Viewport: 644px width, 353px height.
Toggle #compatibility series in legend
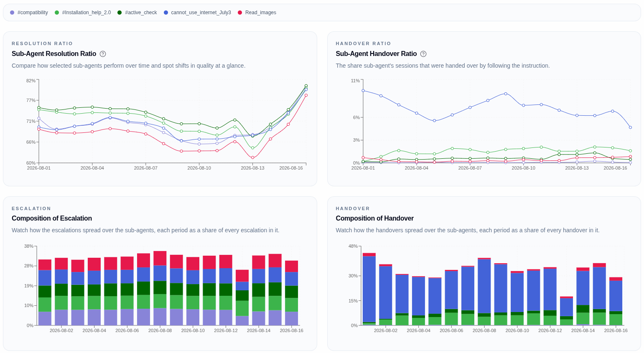pyautogui.click(x=29, y=13)
